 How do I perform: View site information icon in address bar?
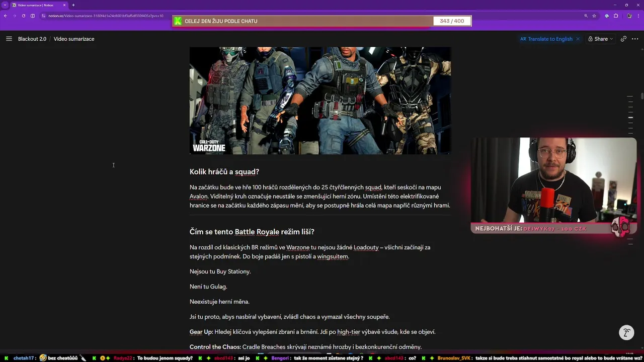pyautogui.click(x=44, y=16)
